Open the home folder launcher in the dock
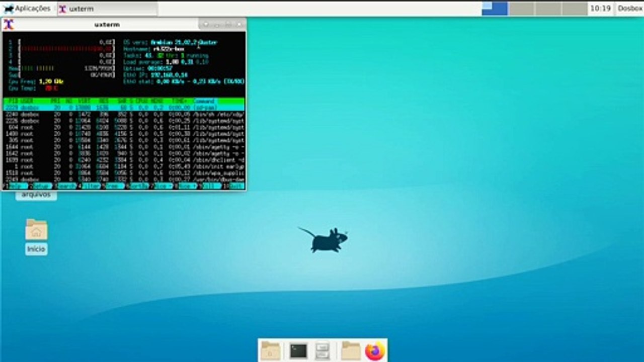Viewport: 644px width, 362px height. tap(271, 350)
